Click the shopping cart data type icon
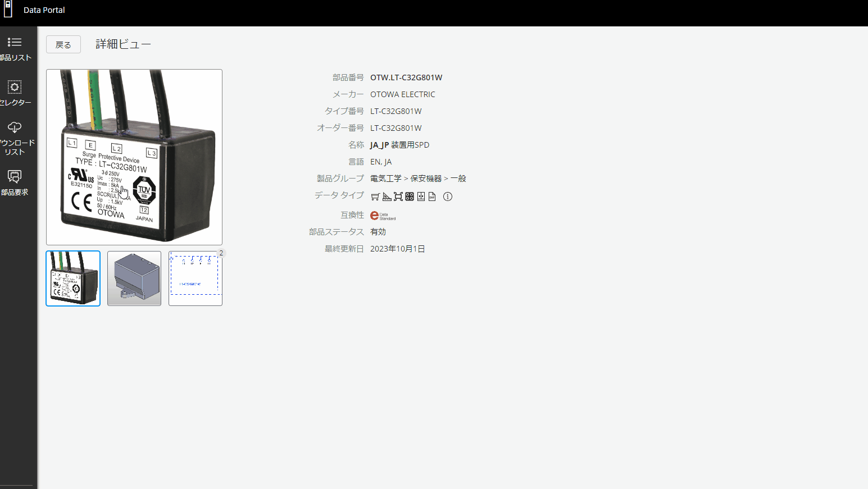 point(375,196)
